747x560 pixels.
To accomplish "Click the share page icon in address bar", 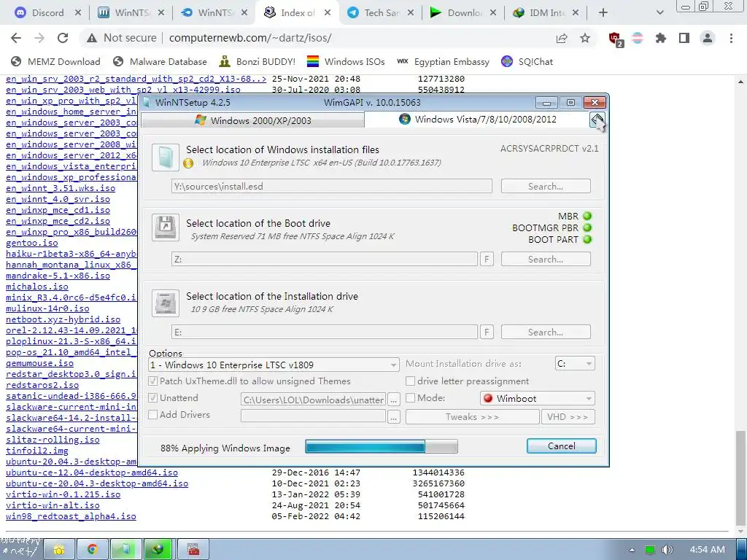I will coord(562,38).
